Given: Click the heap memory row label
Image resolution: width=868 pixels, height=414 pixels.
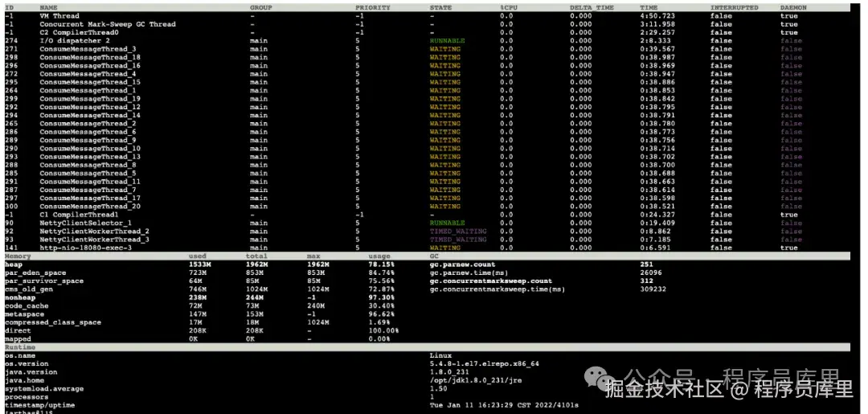Looking at the screenshot, I should (x=14, y=264).
